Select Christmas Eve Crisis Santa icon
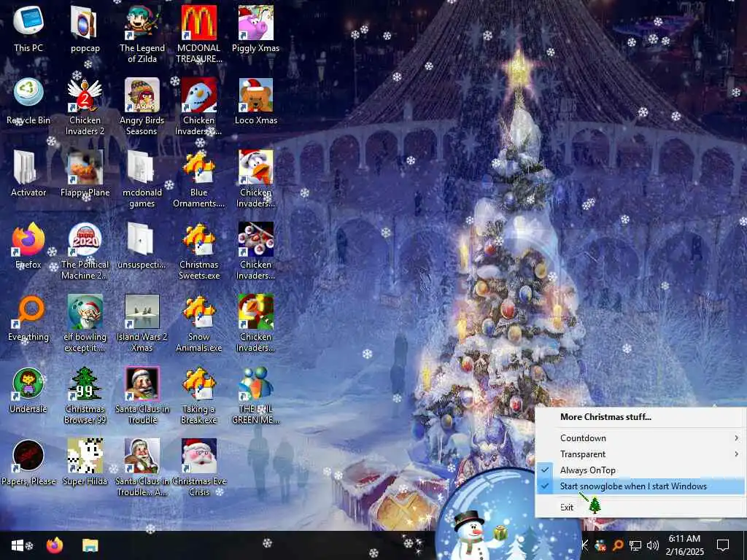 click(x=198, y=467)
